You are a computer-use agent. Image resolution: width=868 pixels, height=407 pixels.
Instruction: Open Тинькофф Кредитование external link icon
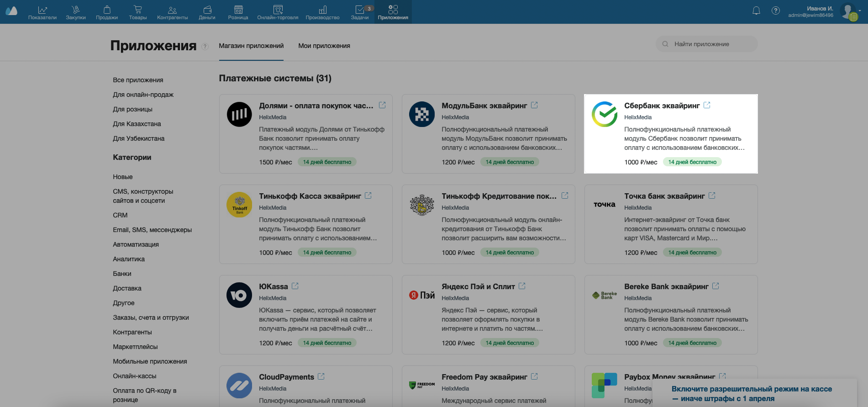pos(565,196)
